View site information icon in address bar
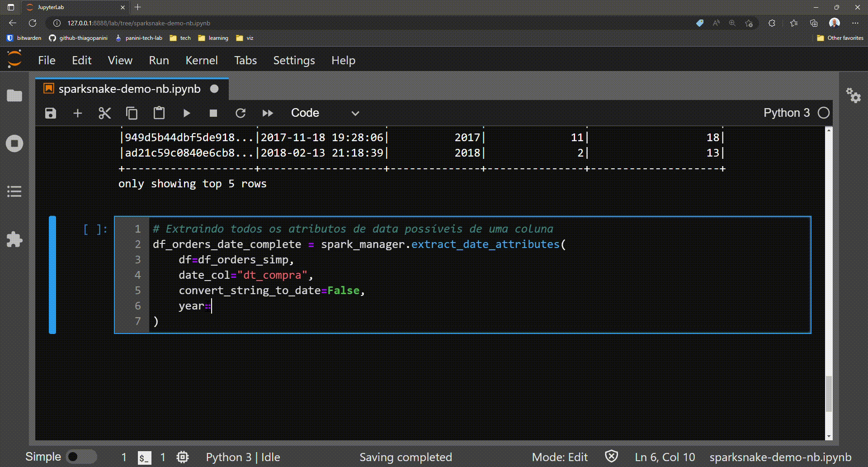868x467 pixels. click(57, 23)
